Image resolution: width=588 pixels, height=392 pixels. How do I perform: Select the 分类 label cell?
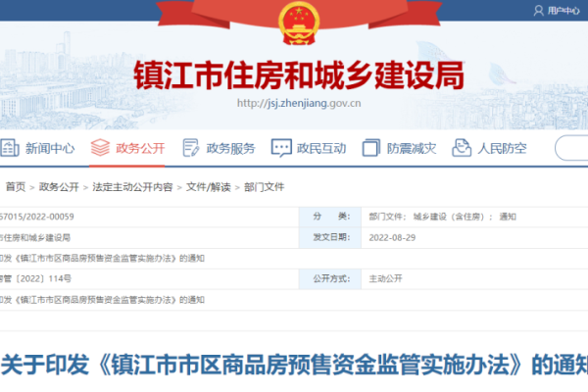(330, 217)
